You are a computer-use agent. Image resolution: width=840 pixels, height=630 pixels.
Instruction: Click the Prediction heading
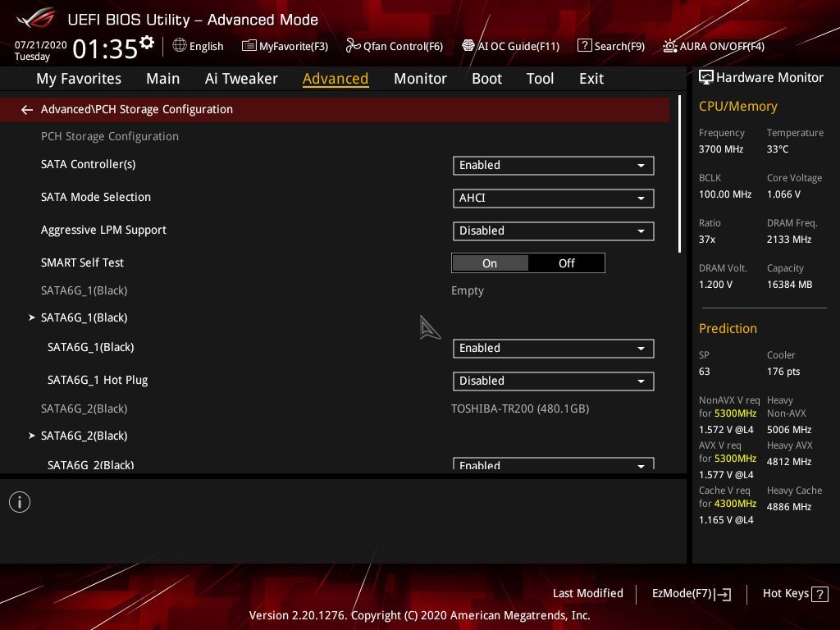point(728,328)
